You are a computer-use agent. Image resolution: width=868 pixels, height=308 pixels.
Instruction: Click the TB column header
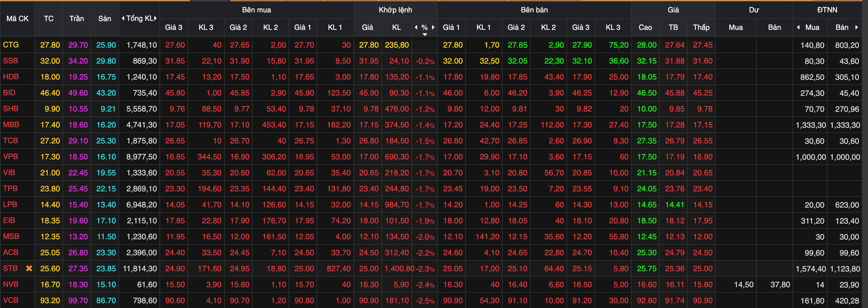point(673,27)
